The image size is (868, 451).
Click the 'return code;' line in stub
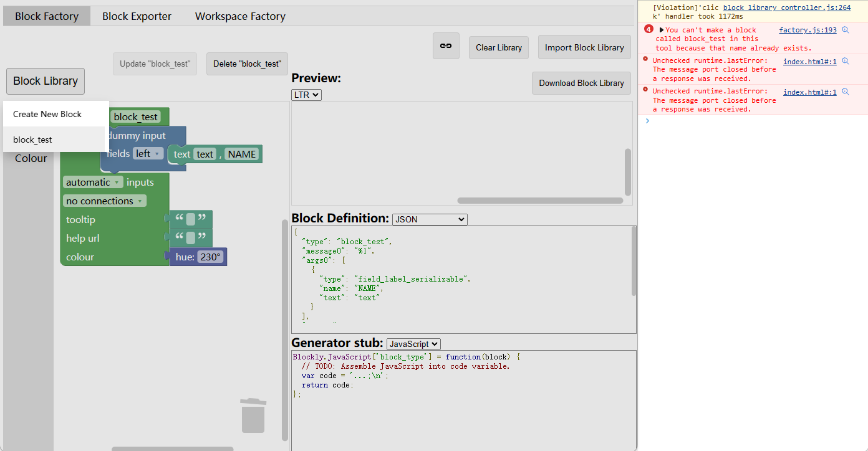coord(327,385)
